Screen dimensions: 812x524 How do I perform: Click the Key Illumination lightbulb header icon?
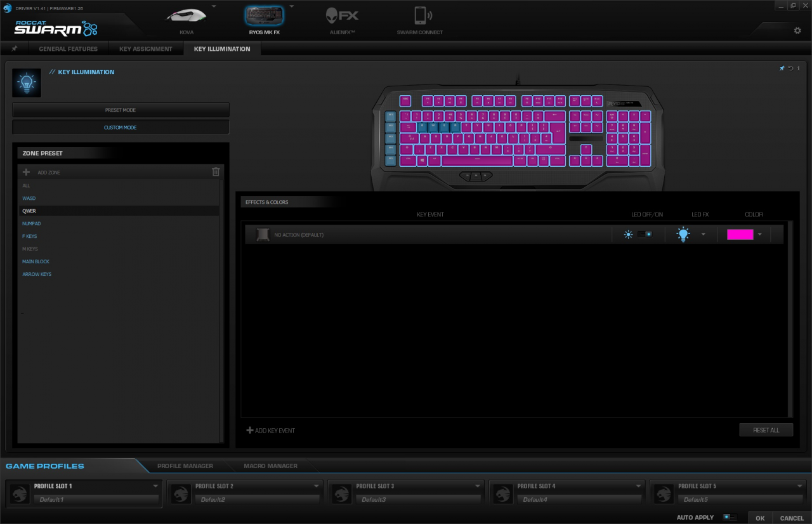pyautogui.click(x=27, y=83)
